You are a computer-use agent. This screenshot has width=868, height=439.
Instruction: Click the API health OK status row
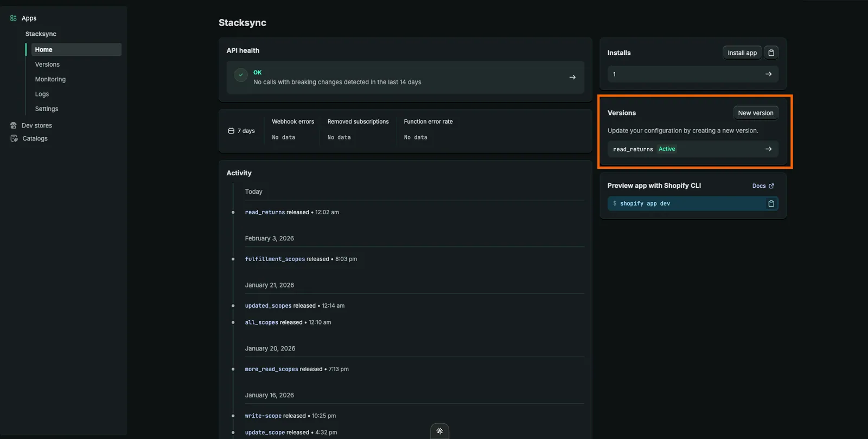pyautogui.click(x=405, y=77)
